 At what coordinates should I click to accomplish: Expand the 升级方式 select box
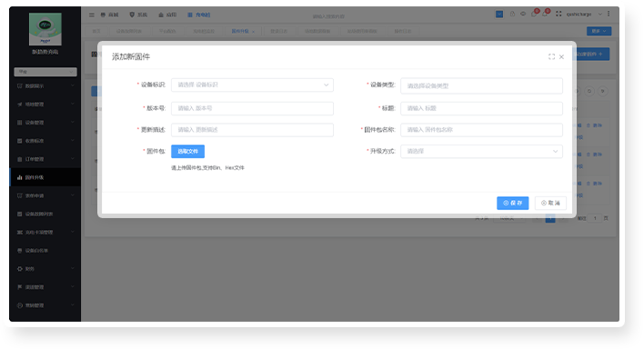point(481,152)
